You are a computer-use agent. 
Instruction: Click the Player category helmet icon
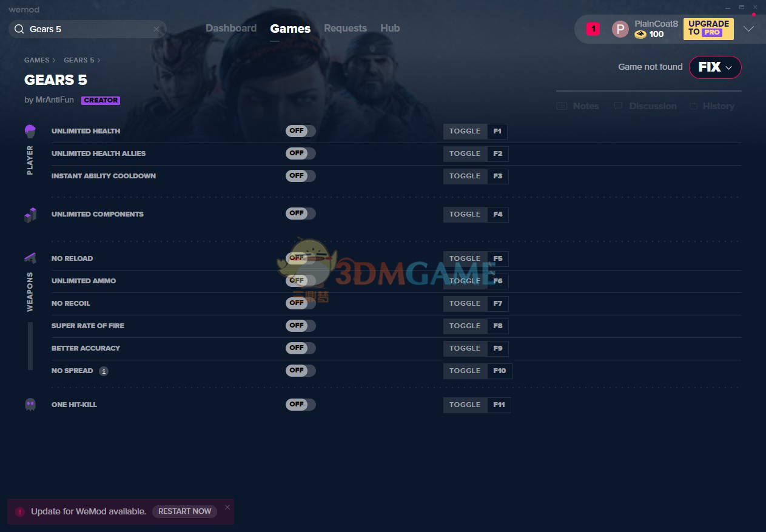30,131
